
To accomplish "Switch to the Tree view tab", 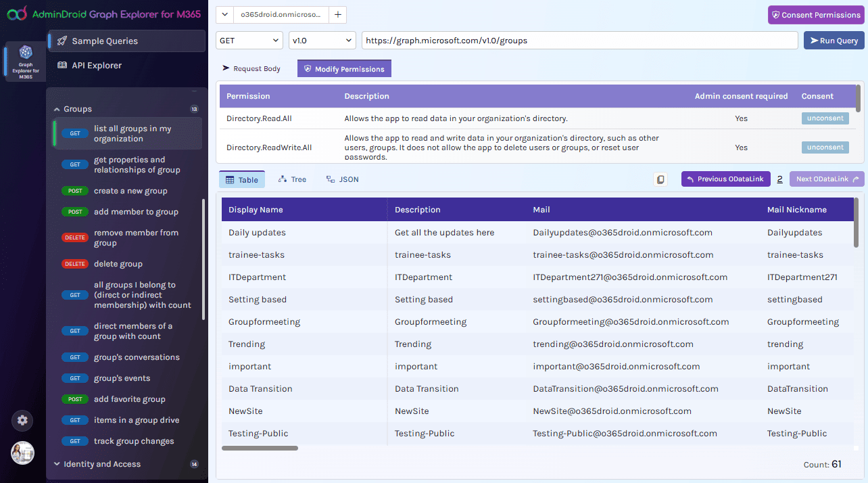I will click(x=292, y=179).
